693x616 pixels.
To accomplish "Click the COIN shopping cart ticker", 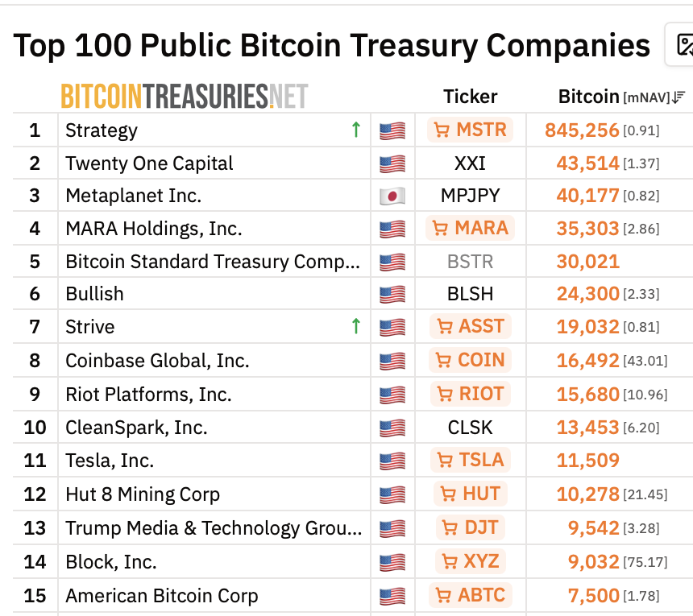I will 471,360.
